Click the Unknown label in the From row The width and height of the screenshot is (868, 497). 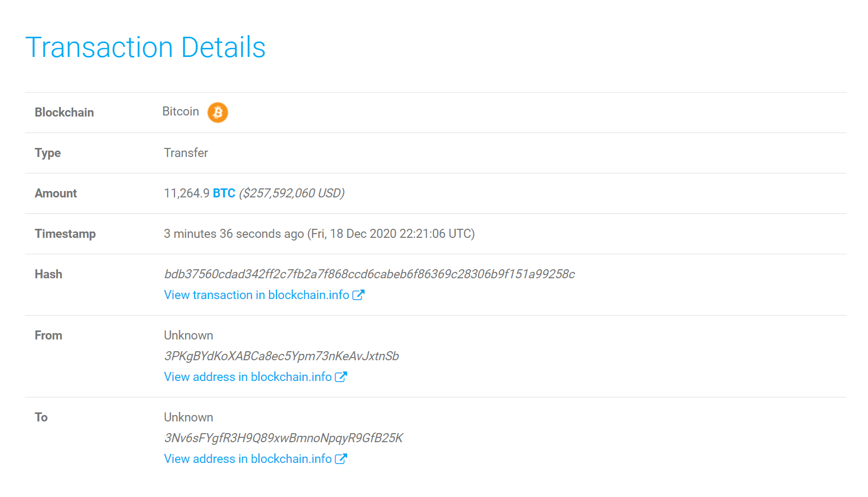pos(188,335)
